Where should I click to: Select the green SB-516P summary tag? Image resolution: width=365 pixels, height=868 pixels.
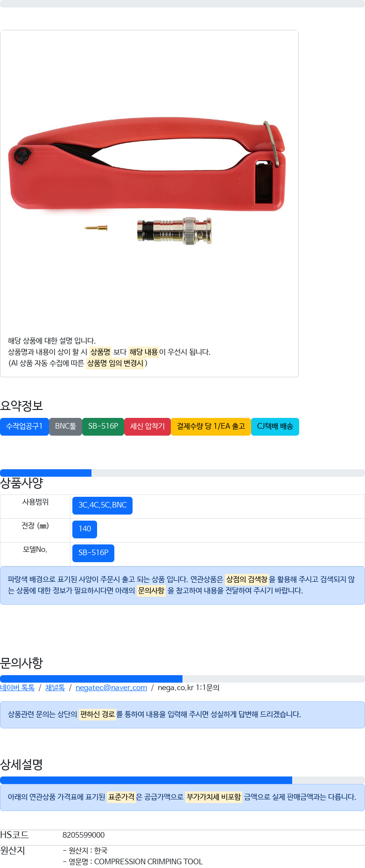[103, 426]
